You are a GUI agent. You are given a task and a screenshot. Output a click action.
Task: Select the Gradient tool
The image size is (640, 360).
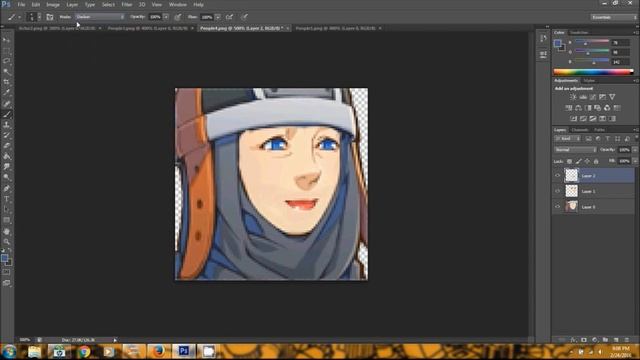[x=7, y=156]
